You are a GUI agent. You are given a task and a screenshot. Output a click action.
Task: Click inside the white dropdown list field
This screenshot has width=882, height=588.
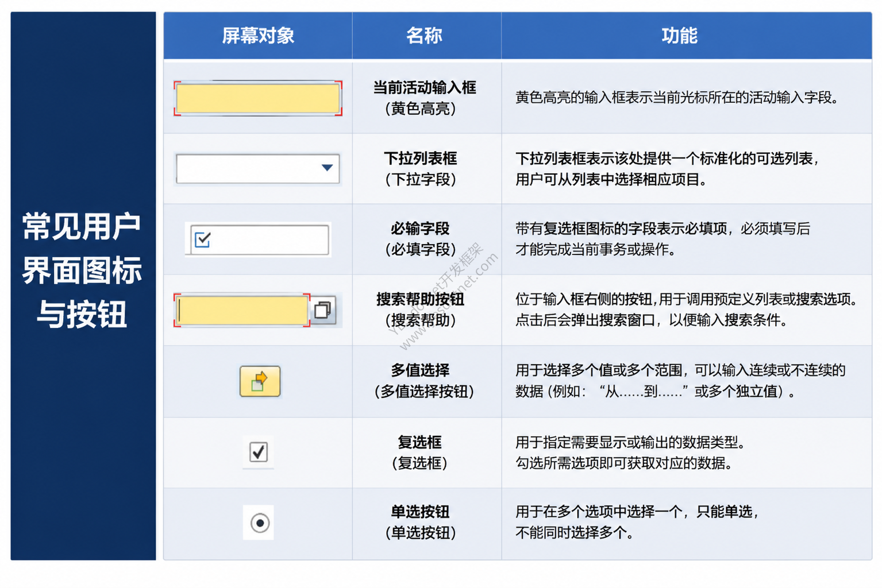tap(257, 168)
